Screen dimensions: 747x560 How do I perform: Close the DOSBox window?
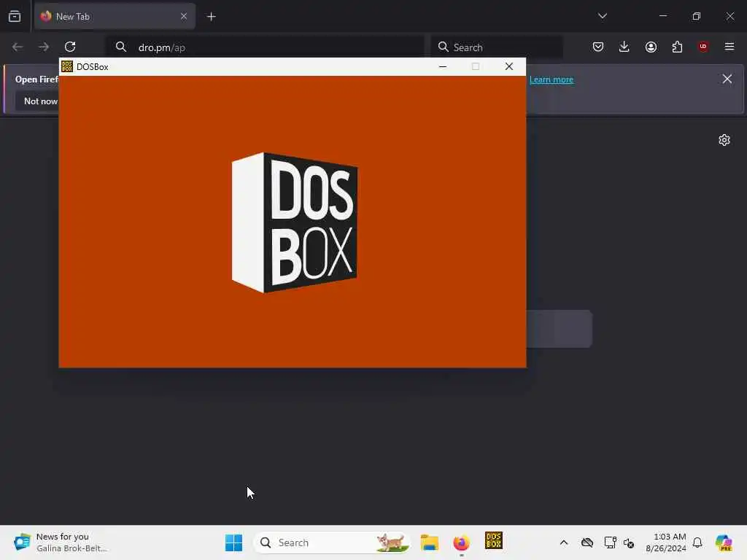click(x=508, y=66)
